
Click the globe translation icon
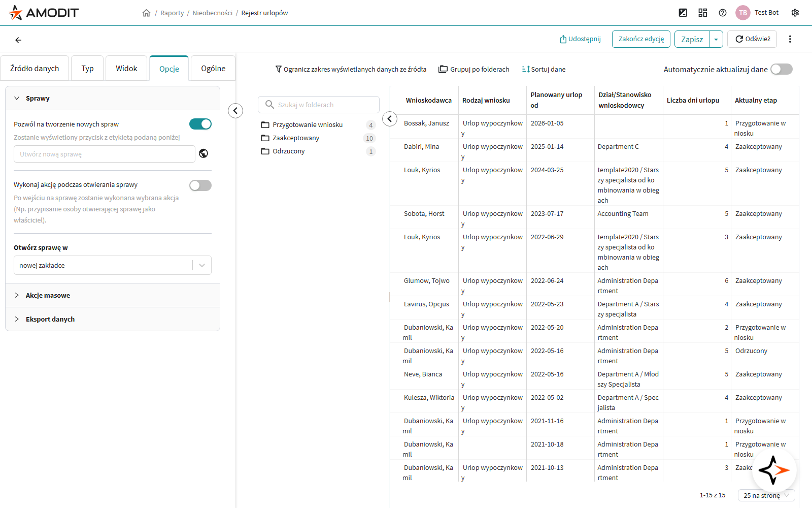[x=204, y=153]
